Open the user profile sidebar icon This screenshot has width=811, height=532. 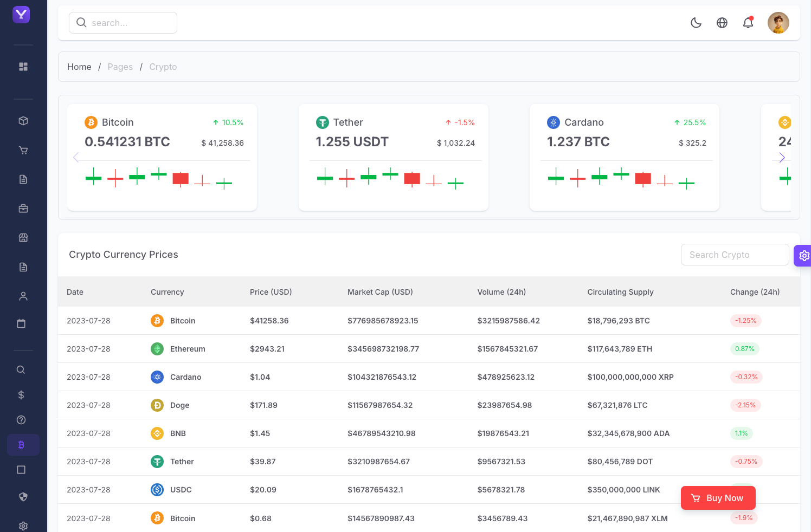click(23, 296)
